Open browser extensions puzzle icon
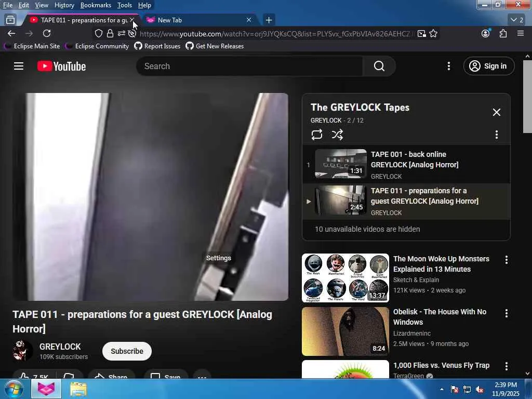The width and height of the screenshot is (532, 399). (503, 33)
